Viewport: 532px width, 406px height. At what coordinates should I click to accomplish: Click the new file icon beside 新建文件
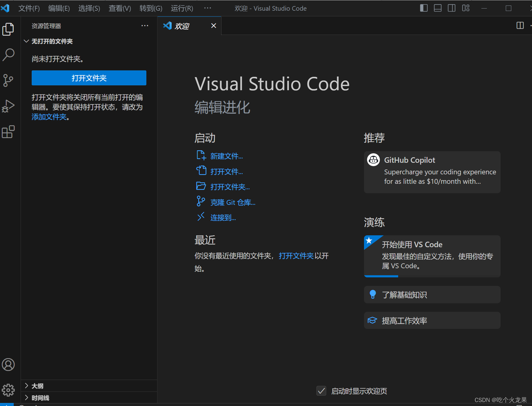tap(201, 155)
